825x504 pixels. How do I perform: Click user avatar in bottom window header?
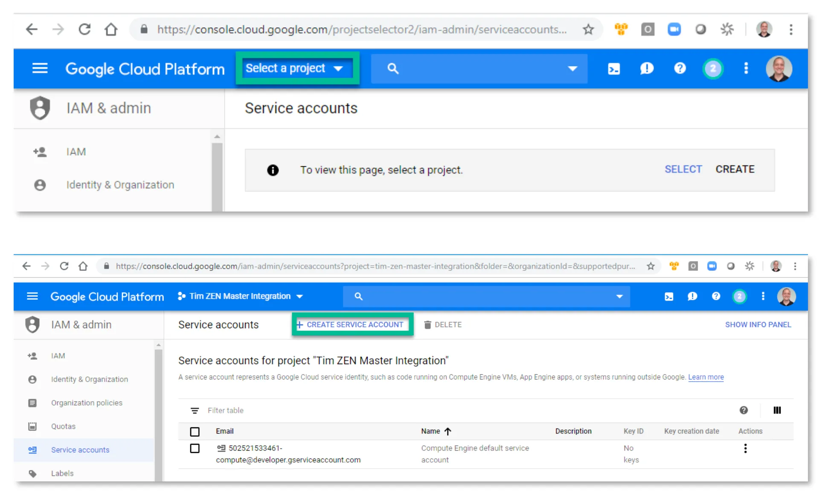[786, 296]
